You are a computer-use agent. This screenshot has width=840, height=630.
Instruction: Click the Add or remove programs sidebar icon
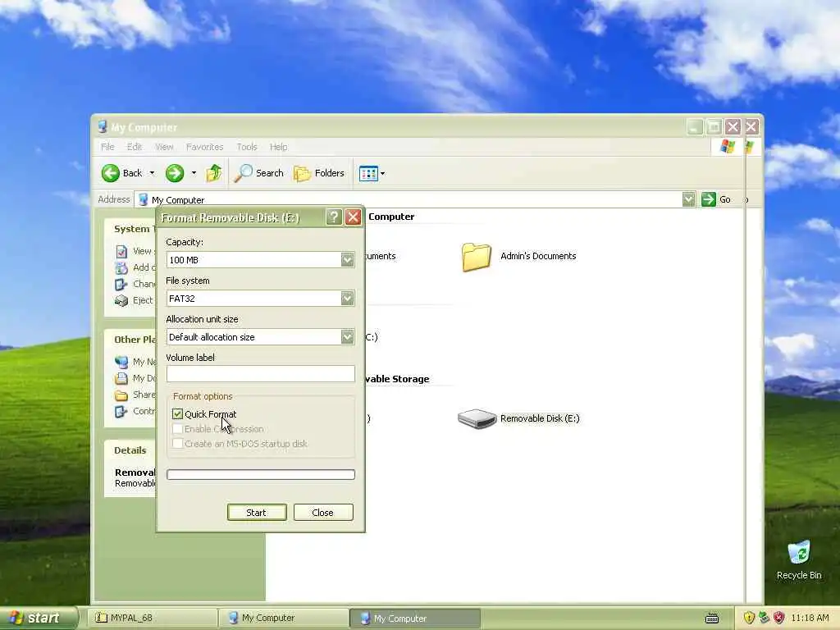(x=121, y=268)
